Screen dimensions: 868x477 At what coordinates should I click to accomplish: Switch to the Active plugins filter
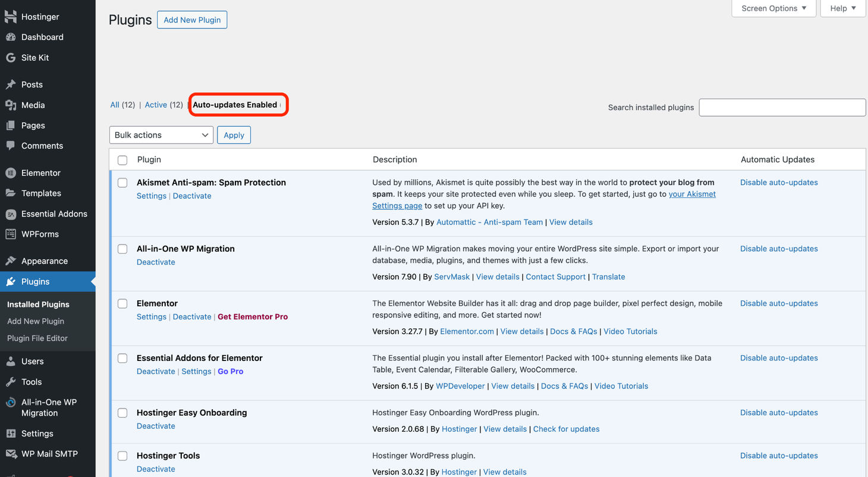pyautogui.click(x=157, y=104)
